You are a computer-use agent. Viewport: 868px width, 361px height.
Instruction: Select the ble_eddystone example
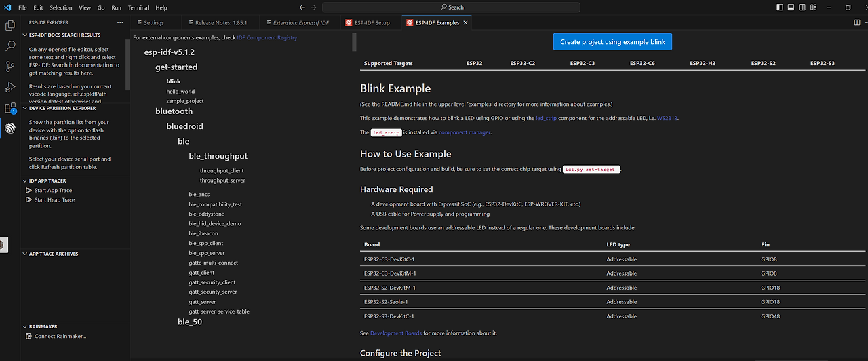[x=206, y=214]
